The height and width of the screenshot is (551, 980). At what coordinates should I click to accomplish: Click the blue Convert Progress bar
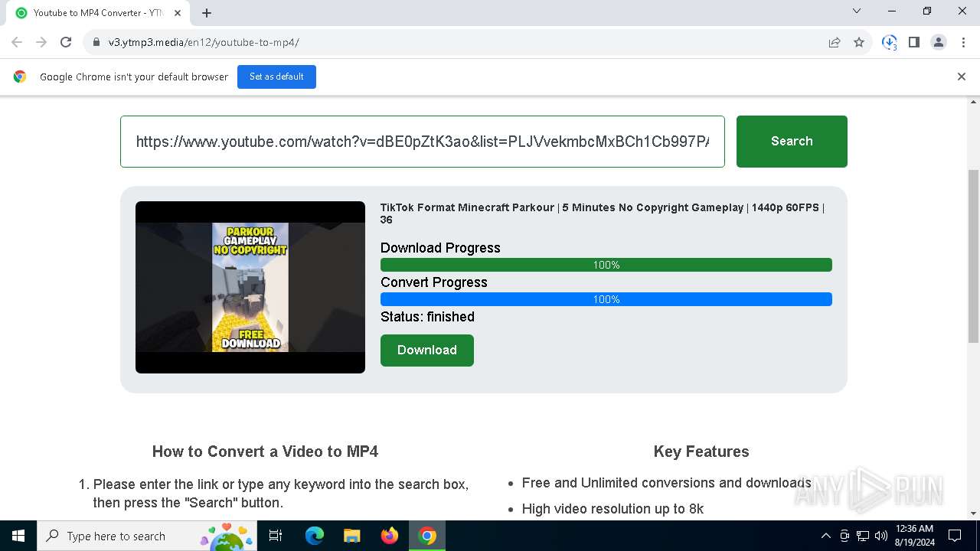[x=606, y=299]
